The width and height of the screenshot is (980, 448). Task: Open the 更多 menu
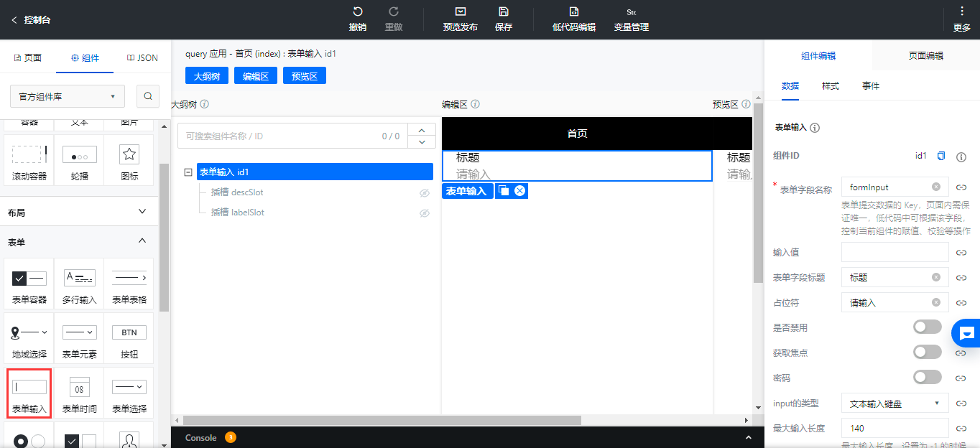pos(962,19)
